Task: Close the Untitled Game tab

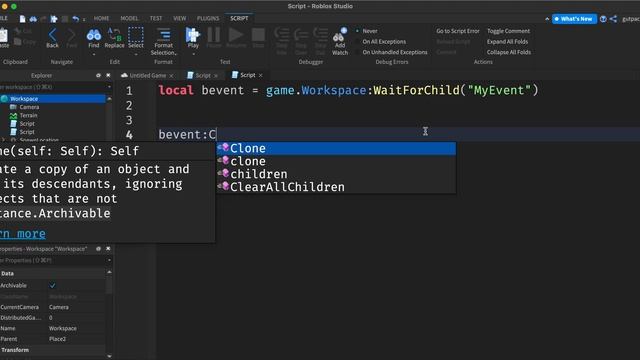Action: point(171,76)
